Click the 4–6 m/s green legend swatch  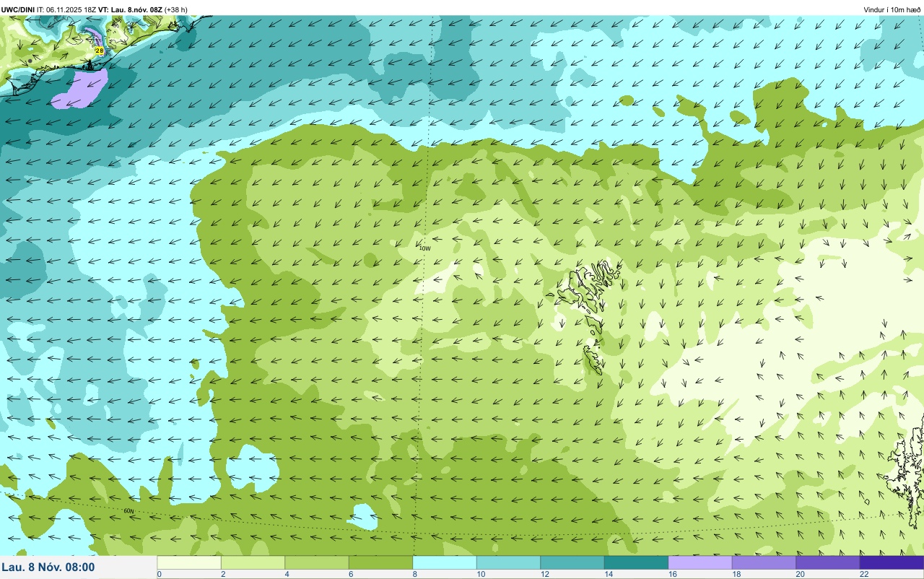[x=317, y=562]
